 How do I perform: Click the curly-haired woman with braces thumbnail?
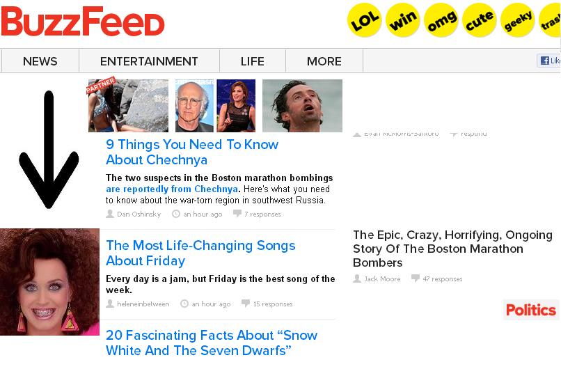click(x=49, y=282)
